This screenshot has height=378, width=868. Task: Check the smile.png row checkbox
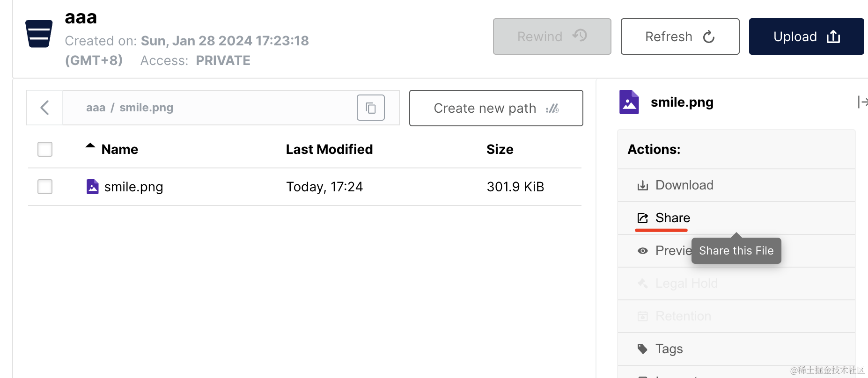click(x=45, y=187)
